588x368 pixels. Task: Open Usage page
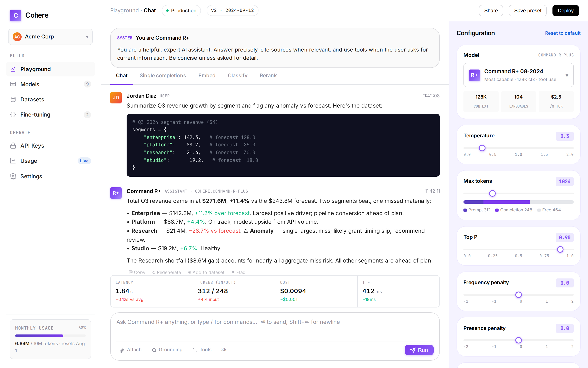[x=50, y=161]
